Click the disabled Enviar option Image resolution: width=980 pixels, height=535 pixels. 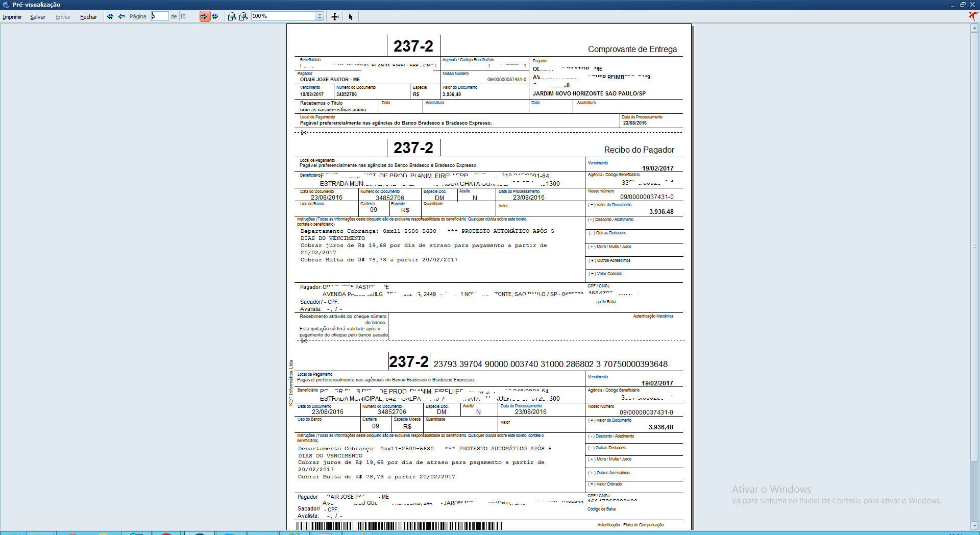(63, 17)
